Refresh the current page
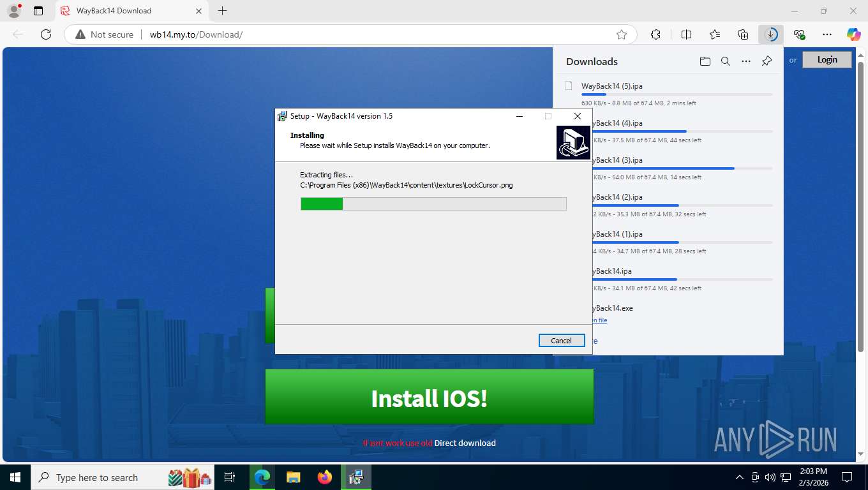This screenshot has height=490, width=868. [x=46, y=34]
